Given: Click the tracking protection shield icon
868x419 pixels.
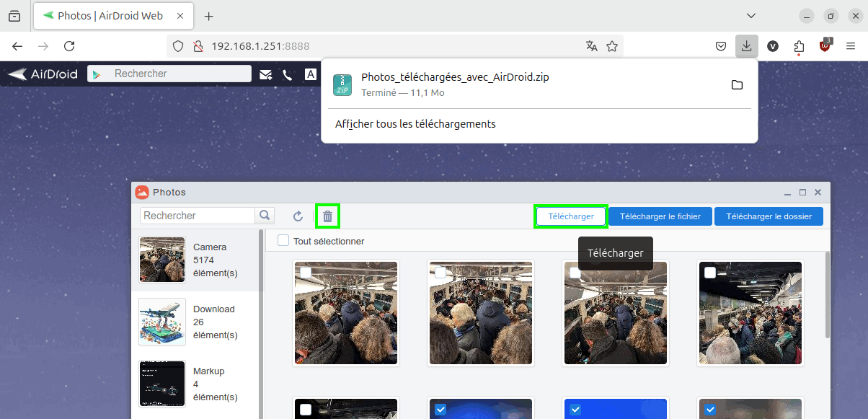Looking at the screenshot, I should pos(178,46).
